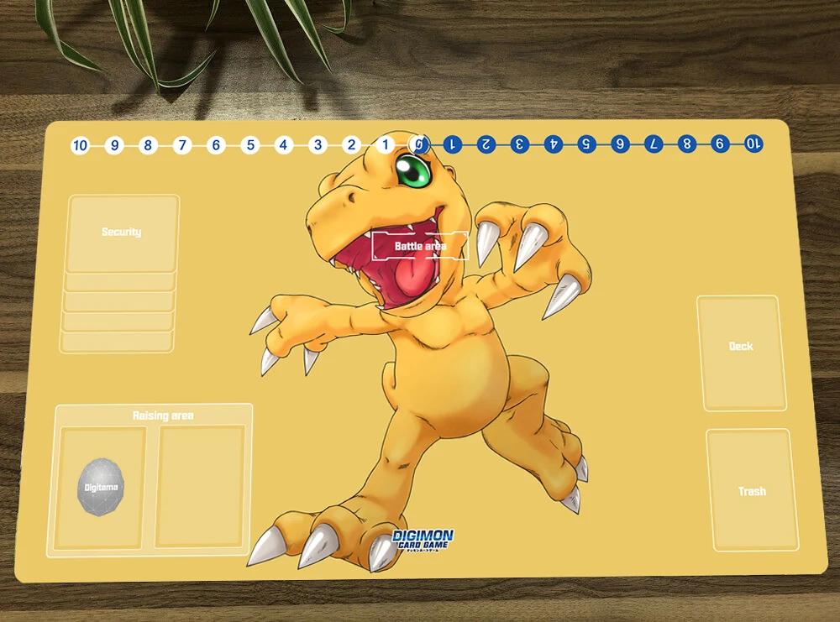Image resolution: width=840 pixels, height=622 pixels.
Task: Toggle blue memory circle 6
Action: point(619,144)
